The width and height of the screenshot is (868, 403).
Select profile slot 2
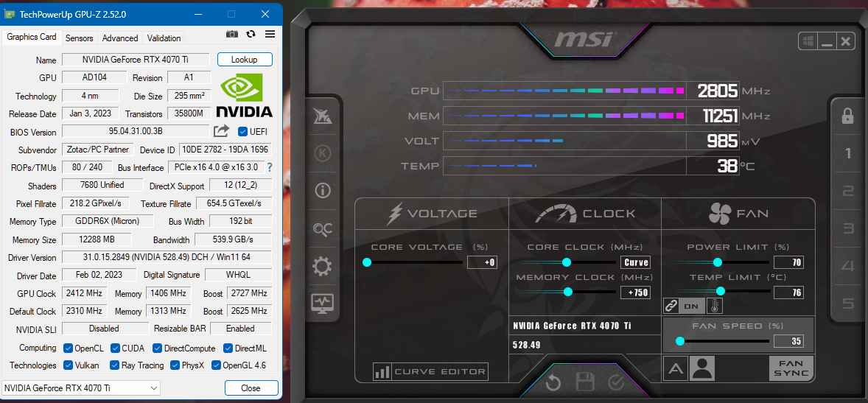click(847, 191)
